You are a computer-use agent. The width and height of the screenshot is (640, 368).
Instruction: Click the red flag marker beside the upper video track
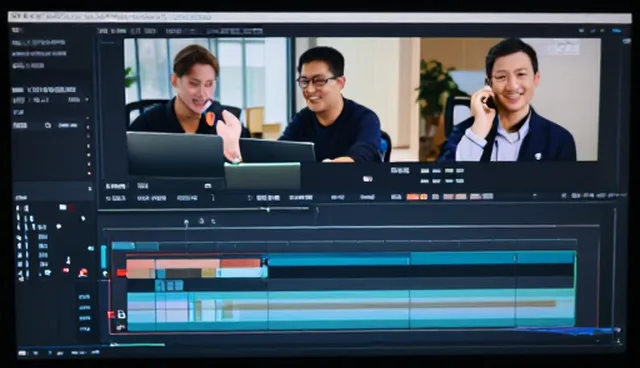pyautogui.click(x=121, y=272)
